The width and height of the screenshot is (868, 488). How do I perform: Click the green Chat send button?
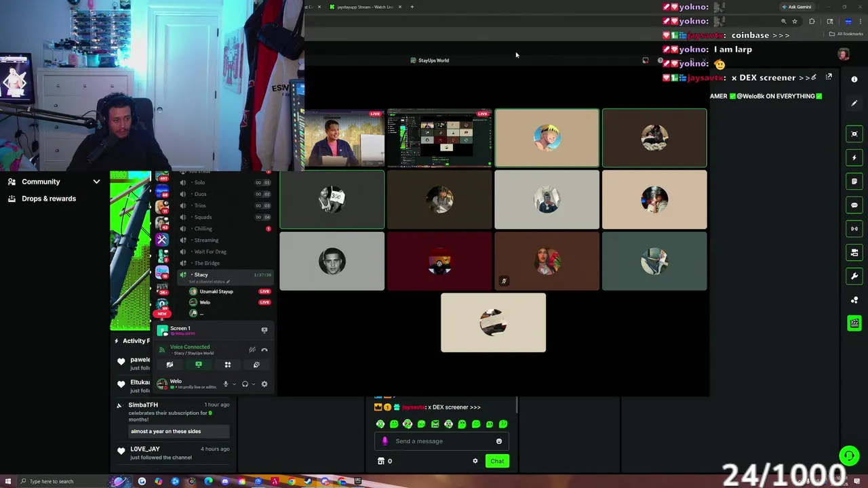pos(497,461)
